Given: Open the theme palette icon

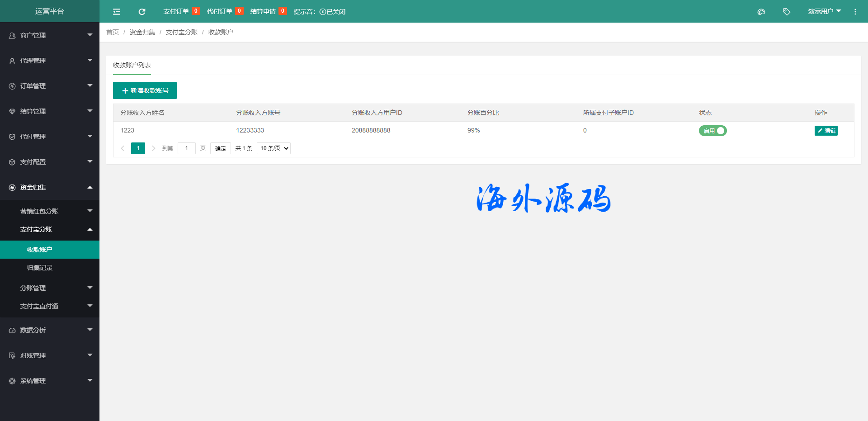Looking at the screenshot, I should (761, 12).
